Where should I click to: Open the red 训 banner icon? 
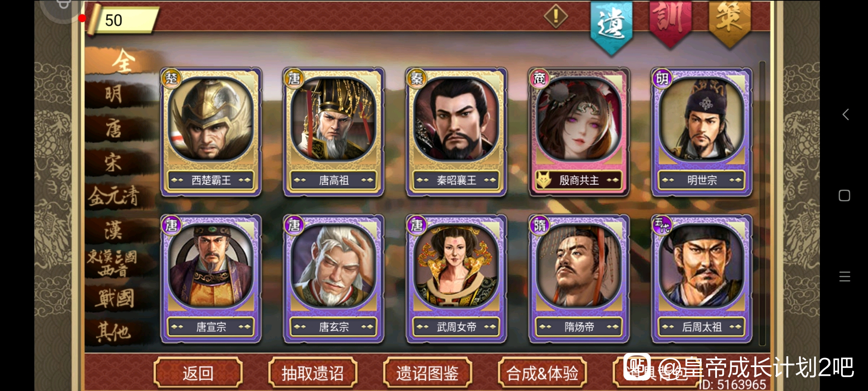point(671,22)
